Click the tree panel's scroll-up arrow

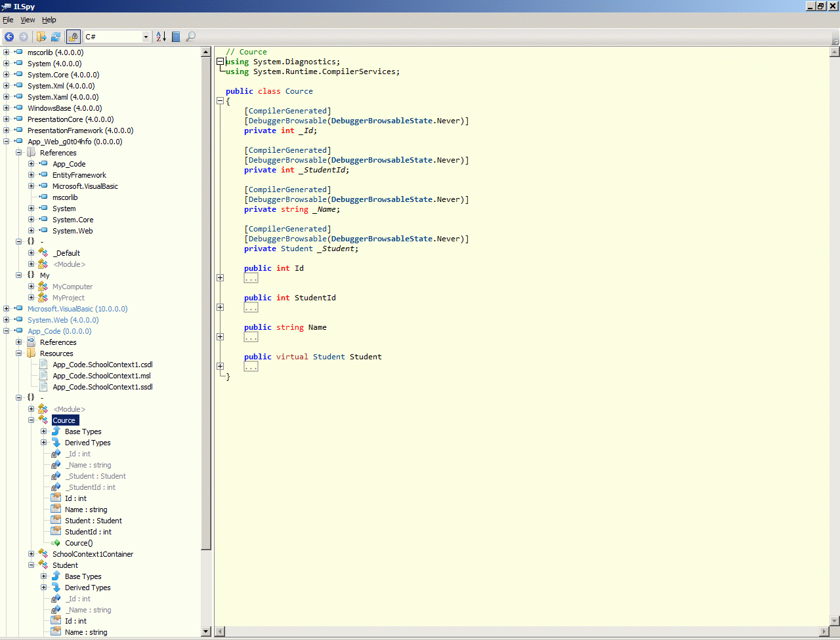point(206,51)
